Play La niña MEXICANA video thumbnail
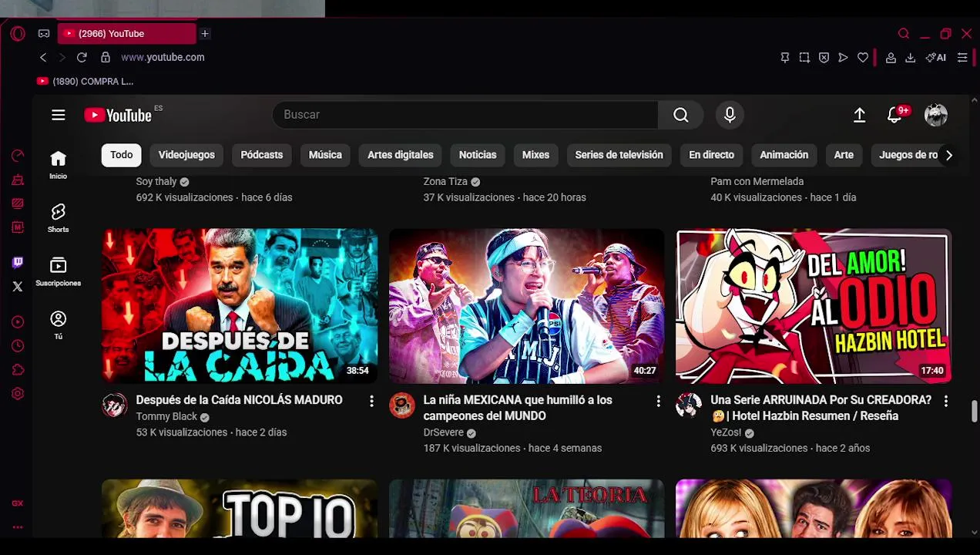 tap(527, 305)
